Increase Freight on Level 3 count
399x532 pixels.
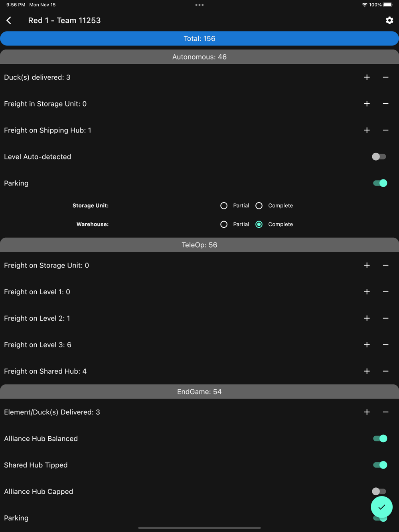point(367,345)
